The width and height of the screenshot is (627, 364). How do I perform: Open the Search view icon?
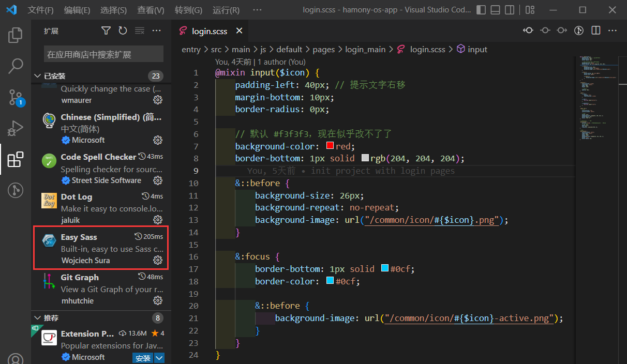(x=16, y=66)
